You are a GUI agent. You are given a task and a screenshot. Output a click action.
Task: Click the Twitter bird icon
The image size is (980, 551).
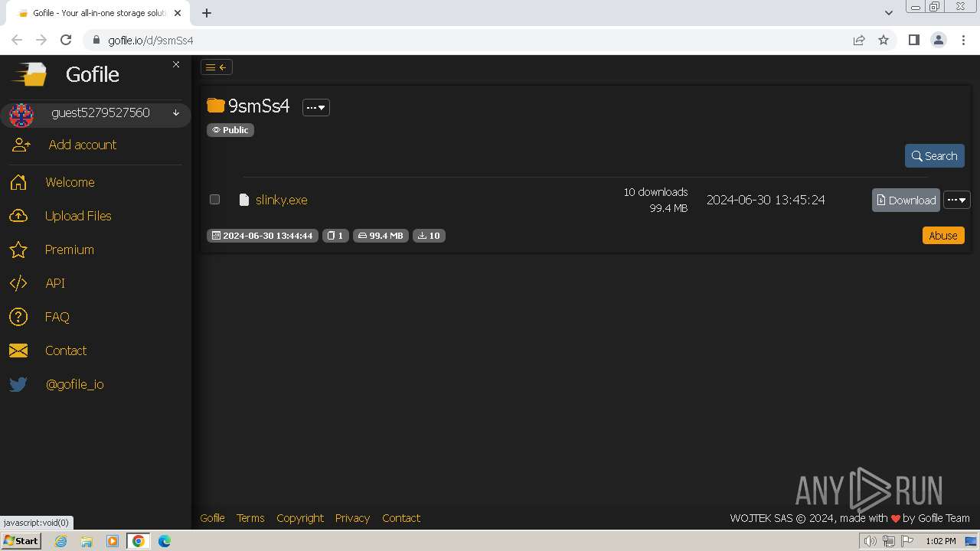[x=18, y=384]
